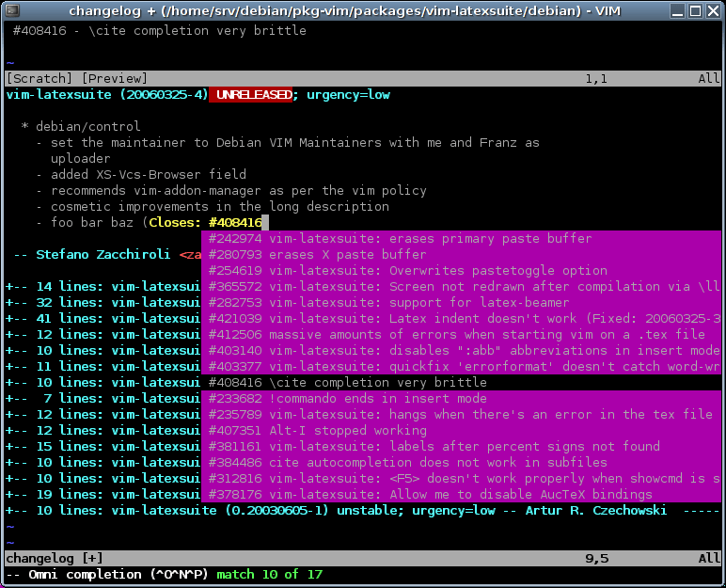This screenshot has width=726, height=588.
Task: Click the 9,5 cursor position indicator
Action: (x=596, y=558)
